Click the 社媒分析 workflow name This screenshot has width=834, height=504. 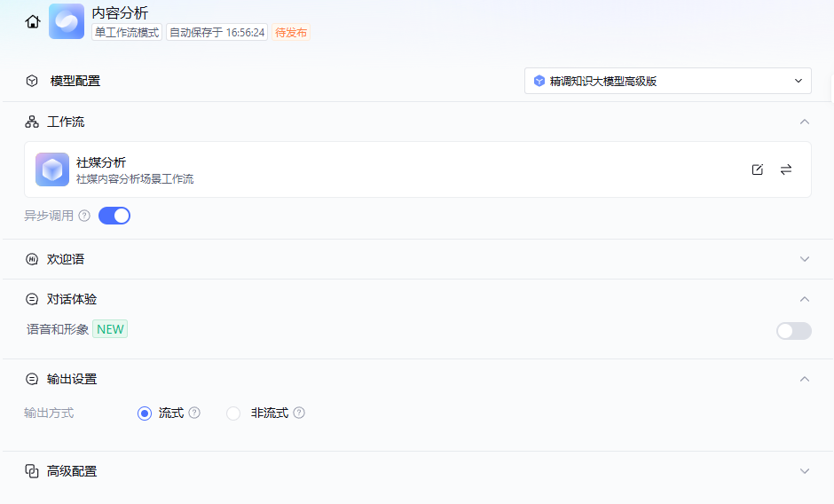pos(101,162)
